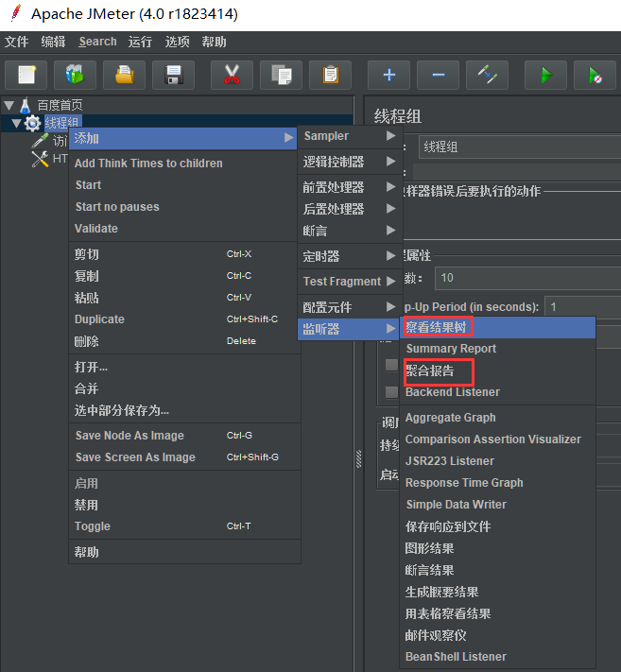Open the Search menu
The image size is (621, 672).
(x=97, y=42)
